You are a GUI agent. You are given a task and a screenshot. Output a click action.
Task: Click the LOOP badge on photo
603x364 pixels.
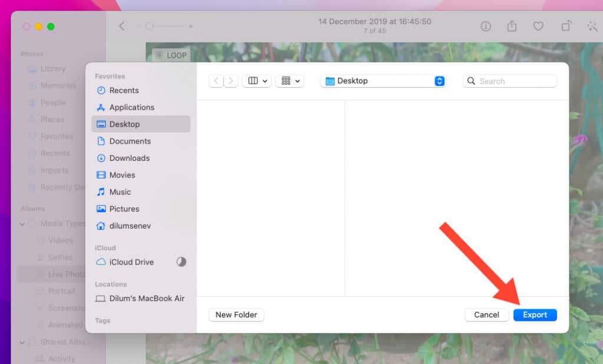pyautogui.click(x=171, y=55)
